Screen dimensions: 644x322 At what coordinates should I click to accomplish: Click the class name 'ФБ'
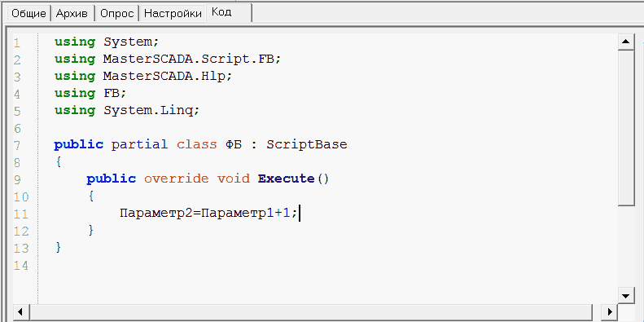click(234, 145)
